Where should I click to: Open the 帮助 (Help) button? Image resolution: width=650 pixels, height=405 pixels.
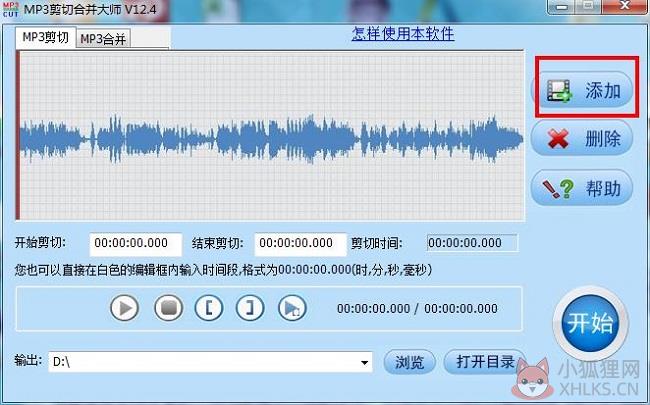tap(582, 188)
